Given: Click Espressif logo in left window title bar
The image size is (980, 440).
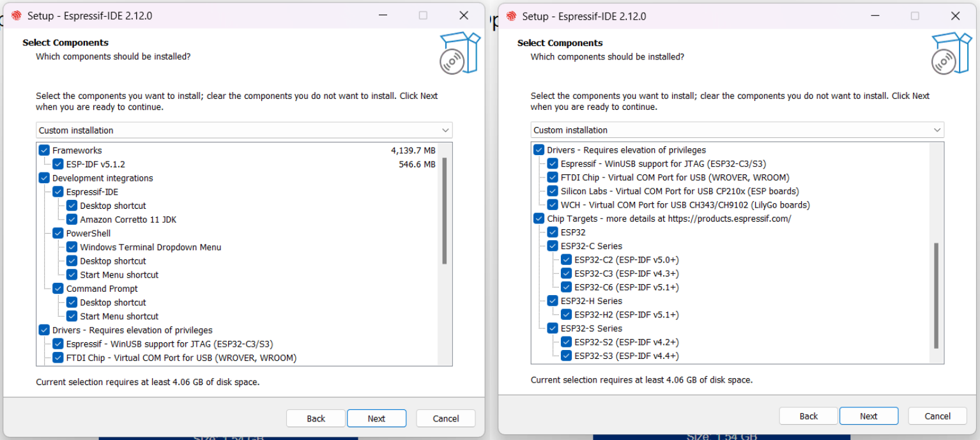Looking at the screenshot, I should click(16, 16).
